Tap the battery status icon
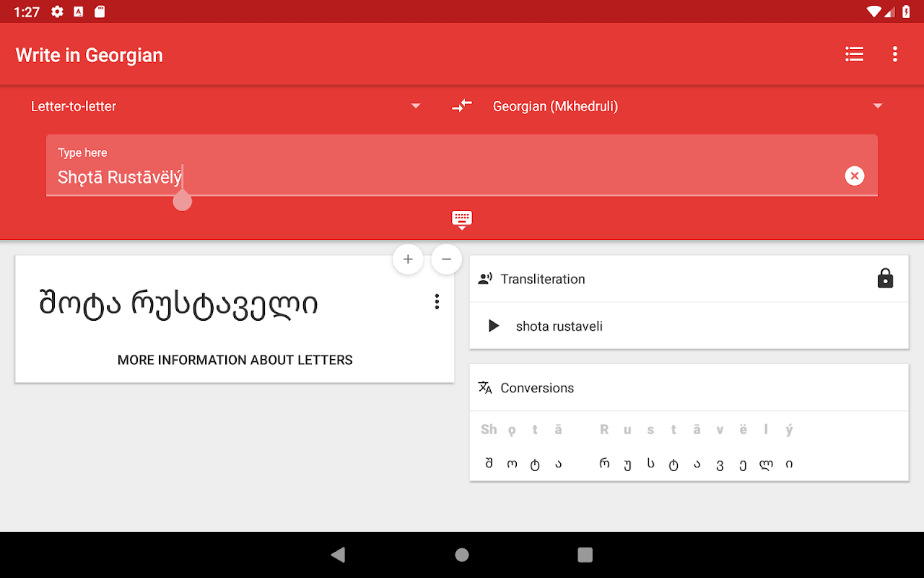 907,12
